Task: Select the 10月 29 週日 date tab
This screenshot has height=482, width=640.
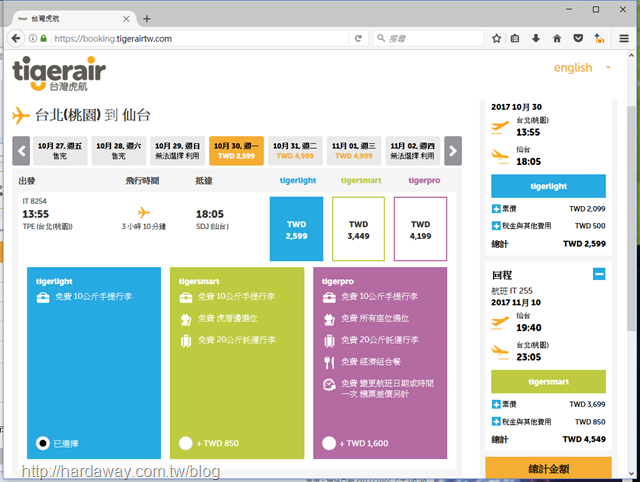Action: click(x=178, y=151)
